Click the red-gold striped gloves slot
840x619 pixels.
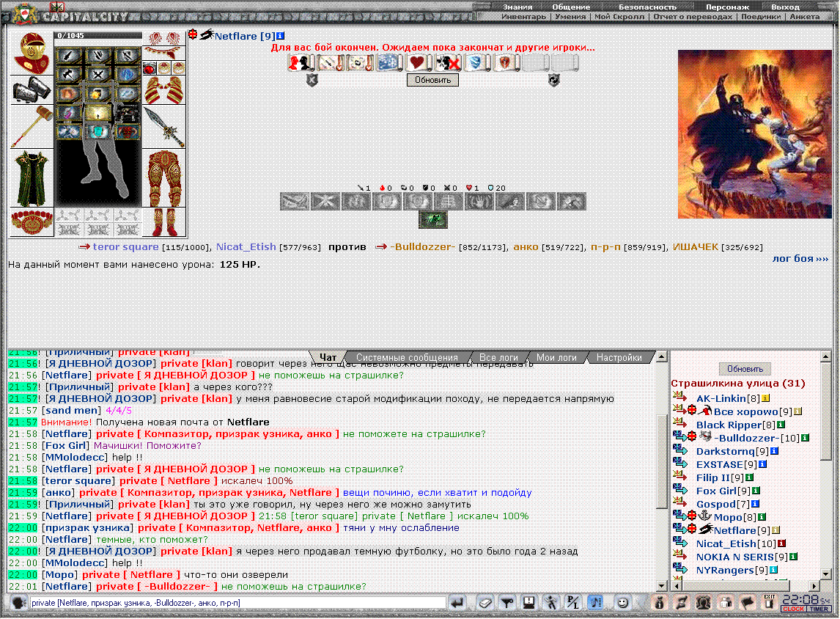(164, 90)
